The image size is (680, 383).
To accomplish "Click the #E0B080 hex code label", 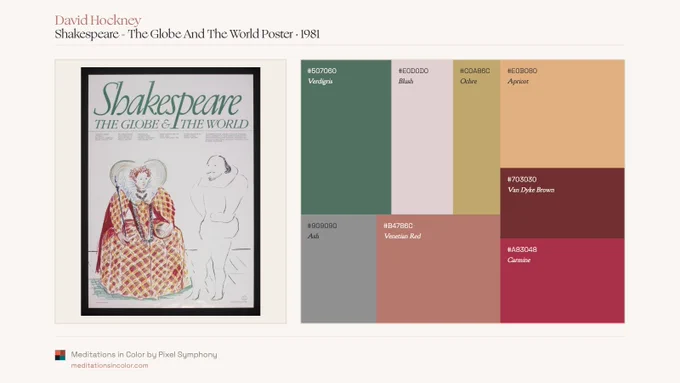I will tap(522, 71).
